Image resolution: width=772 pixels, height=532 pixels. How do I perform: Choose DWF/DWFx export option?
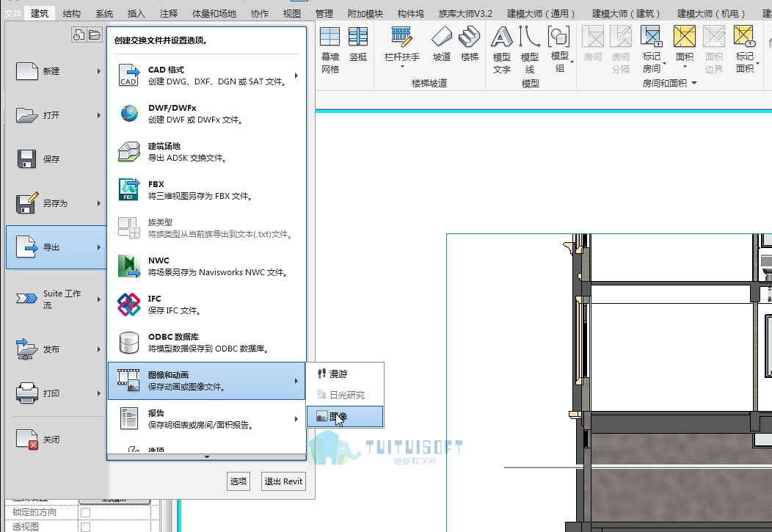pyautogui.click(x=207, y=114)
